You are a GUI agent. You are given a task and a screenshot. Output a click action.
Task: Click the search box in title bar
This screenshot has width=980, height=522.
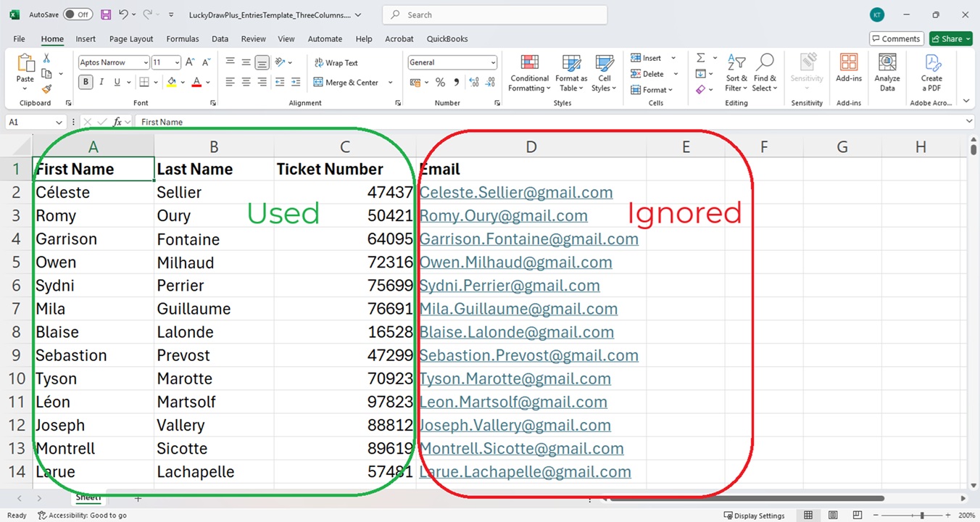(x=494, y=14)
